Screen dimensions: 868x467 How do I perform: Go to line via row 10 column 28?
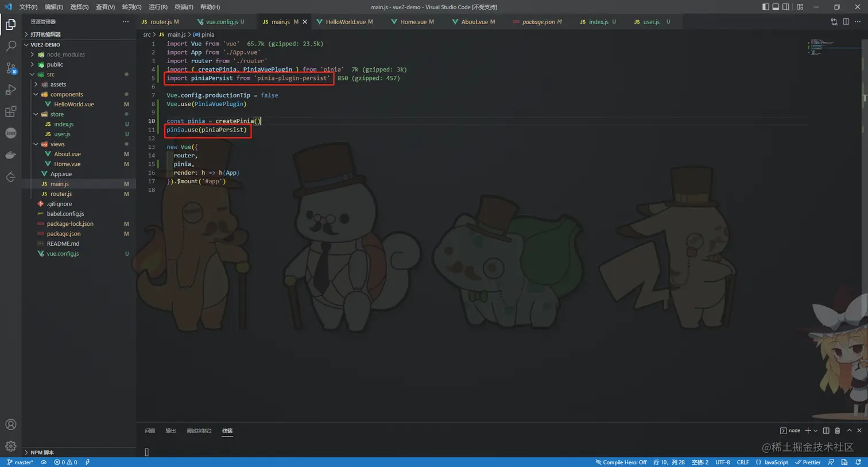[669, 462]
